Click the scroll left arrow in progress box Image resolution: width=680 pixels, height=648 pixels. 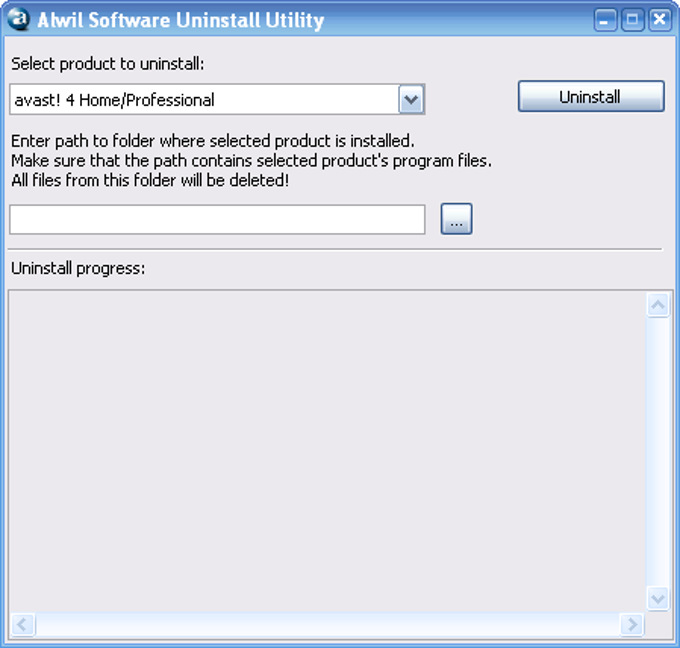(x=22, y=625)
